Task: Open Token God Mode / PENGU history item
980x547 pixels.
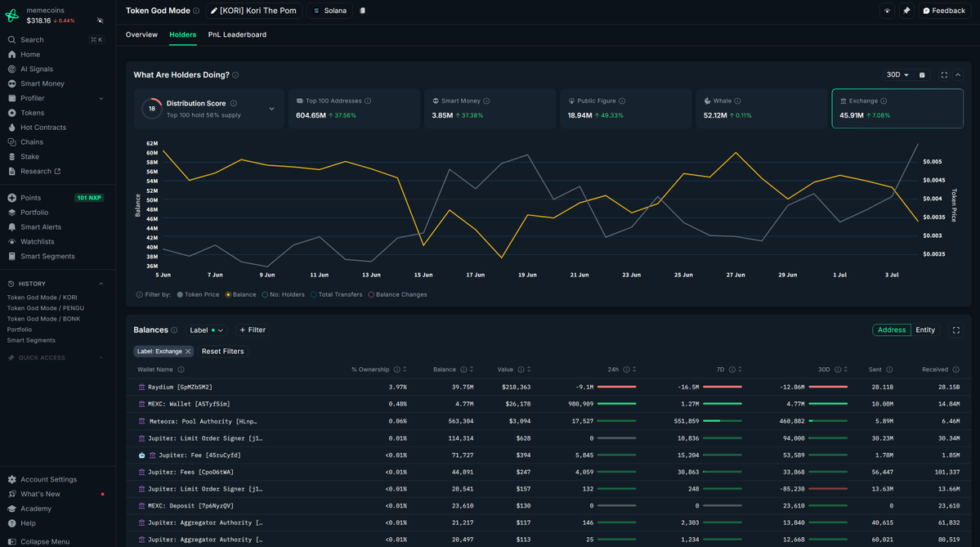Action: [45, 308]
